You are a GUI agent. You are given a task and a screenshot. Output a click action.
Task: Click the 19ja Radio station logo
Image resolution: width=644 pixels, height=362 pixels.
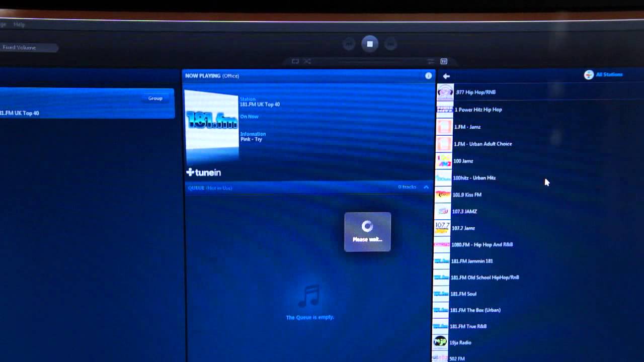pyautogui.click(x=440, y=342)
